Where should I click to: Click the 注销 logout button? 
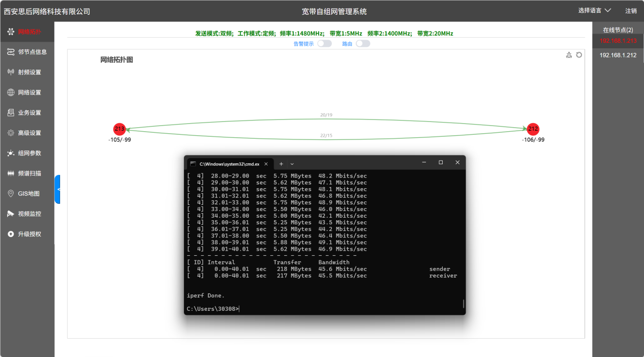[631, 11]
